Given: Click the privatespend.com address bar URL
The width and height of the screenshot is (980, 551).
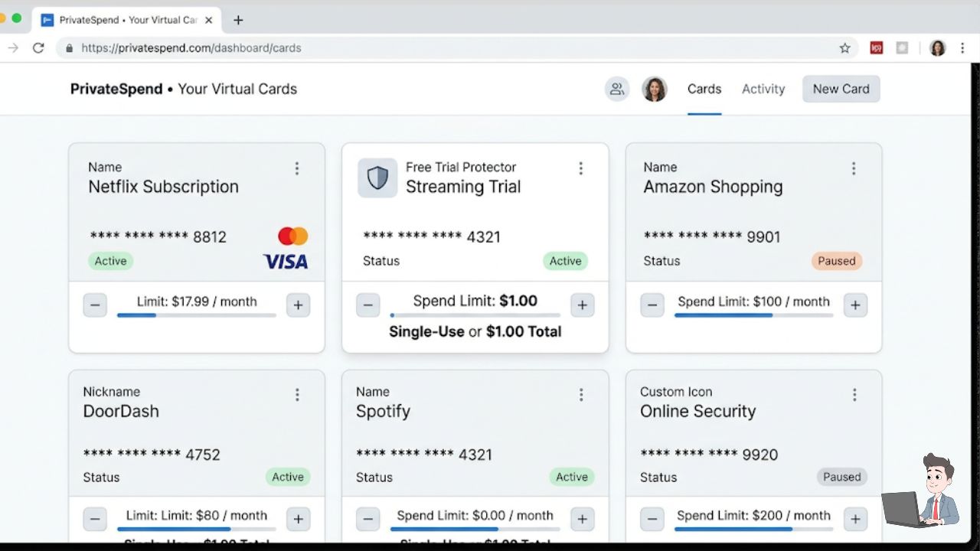Looking at the screenshot, I should click(x=191, y=47).
